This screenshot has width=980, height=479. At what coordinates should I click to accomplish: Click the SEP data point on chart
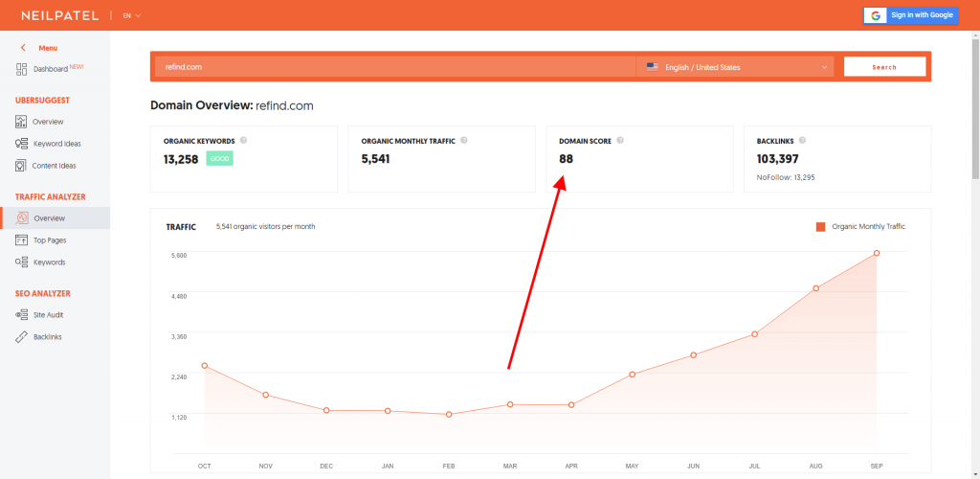pos(877,253)
